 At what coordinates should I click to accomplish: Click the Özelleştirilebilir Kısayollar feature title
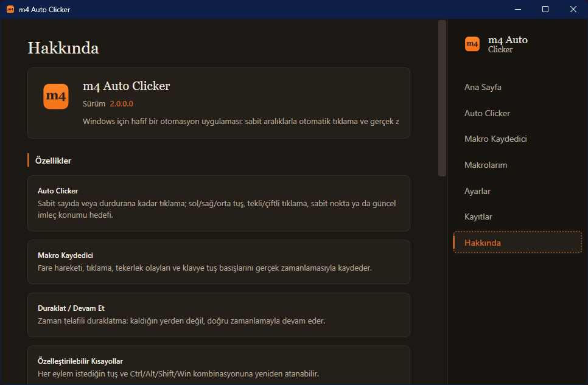(80, 361)
